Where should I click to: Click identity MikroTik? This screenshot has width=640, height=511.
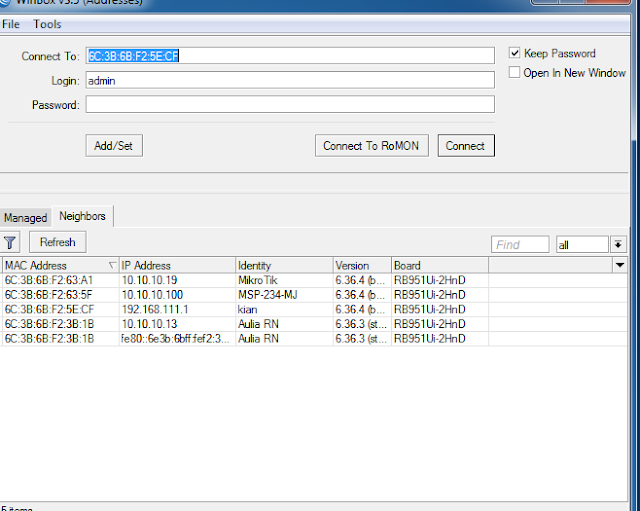tap(258, 280)
